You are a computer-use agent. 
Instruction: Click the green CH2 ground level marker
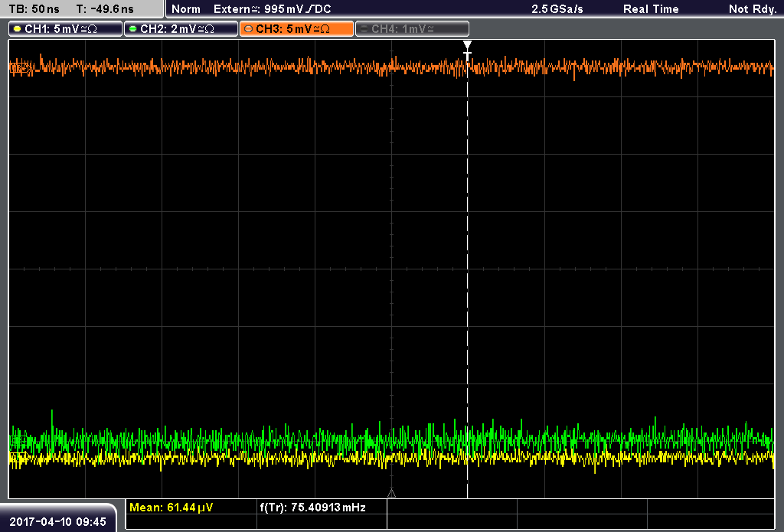[x=18, y=440]
